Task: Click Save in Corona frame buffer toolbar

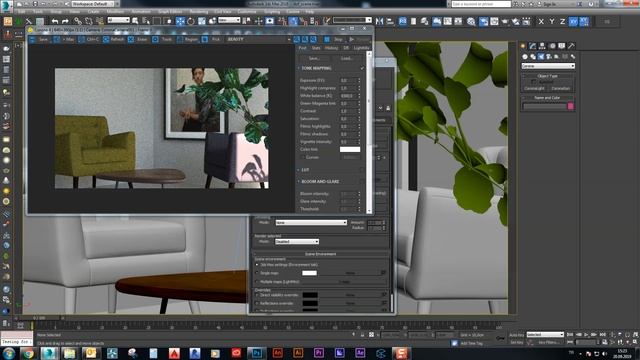Action: click(39, 39)
